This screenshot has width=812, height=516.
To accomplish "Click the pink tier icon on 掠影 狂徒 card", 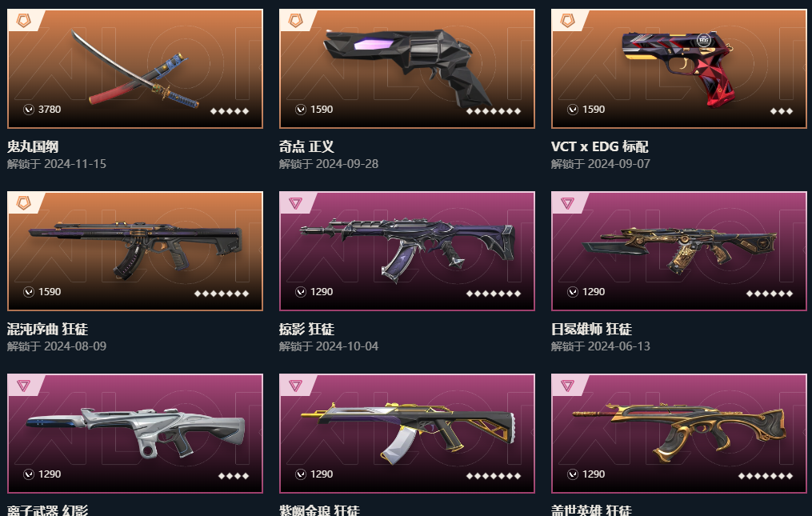I will pos(296,203).
